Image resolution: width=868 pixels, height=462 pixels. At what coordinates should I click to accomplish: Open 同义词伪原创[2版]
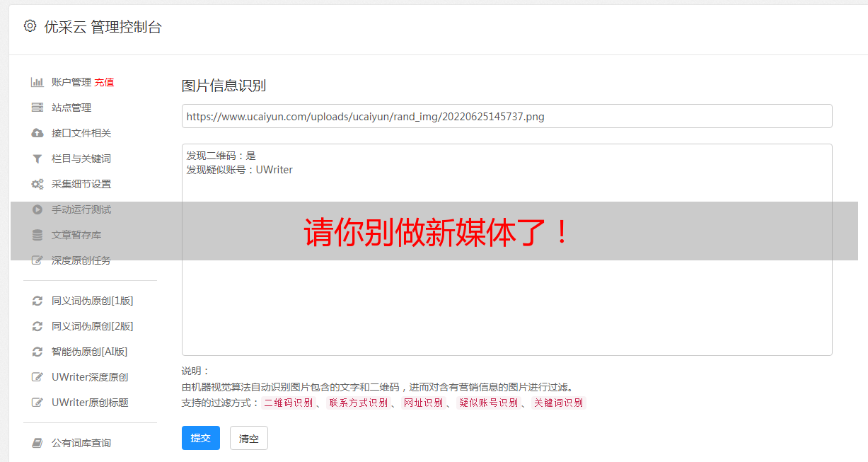92,326
